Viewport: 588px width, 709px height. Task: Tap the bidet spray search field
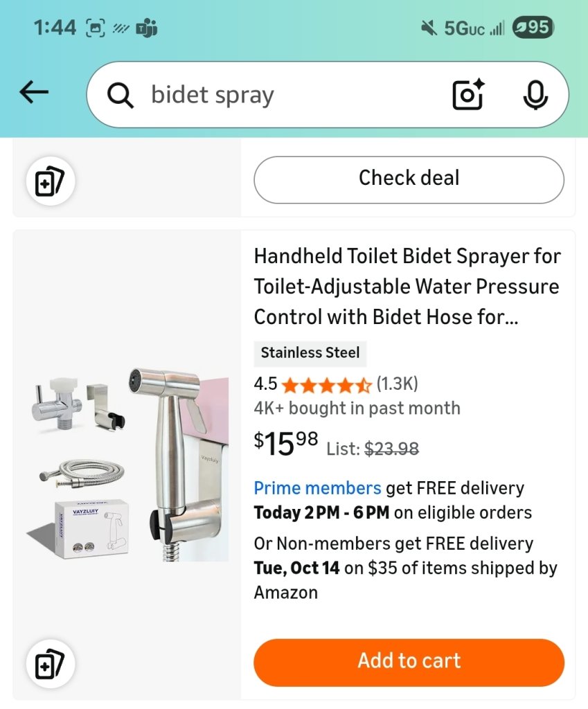(x=291, y=95)
